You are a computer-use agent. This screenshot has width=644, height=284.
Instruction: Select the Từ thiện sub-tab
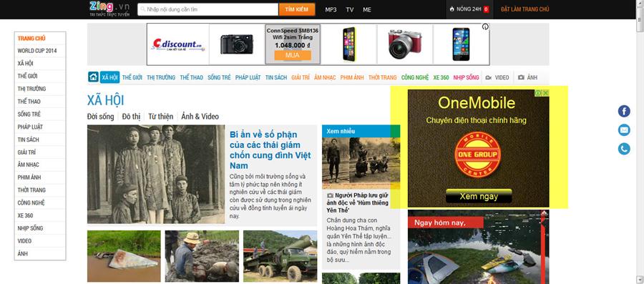click(160, 117)
